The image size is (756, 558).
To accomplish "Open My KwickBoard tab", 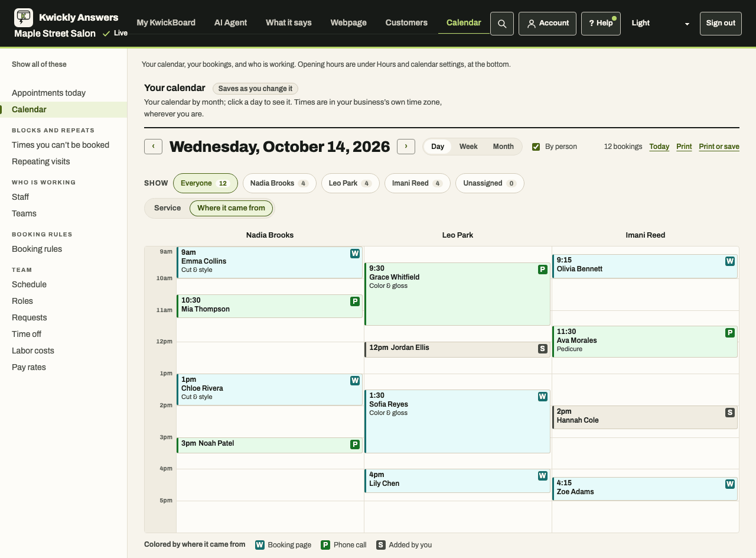I will [x=166, y=22].
